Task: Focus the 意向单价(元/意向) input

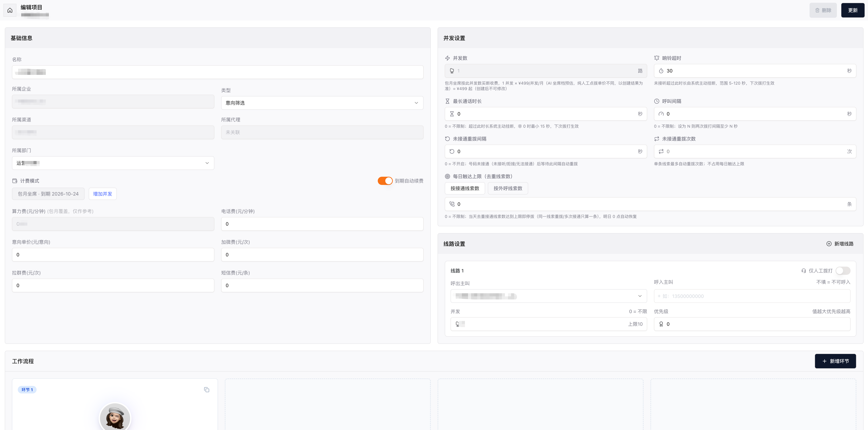Action: point(113,255)
